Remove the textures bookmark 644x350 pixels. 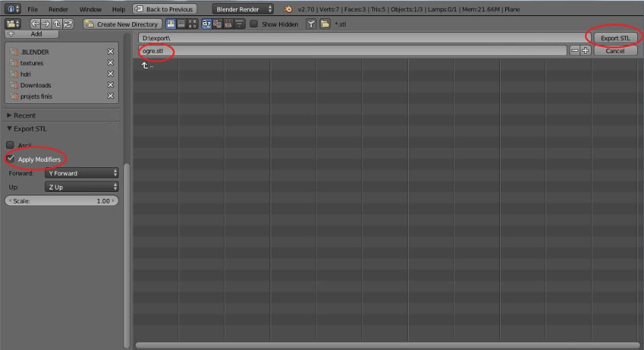pos(110,62)
